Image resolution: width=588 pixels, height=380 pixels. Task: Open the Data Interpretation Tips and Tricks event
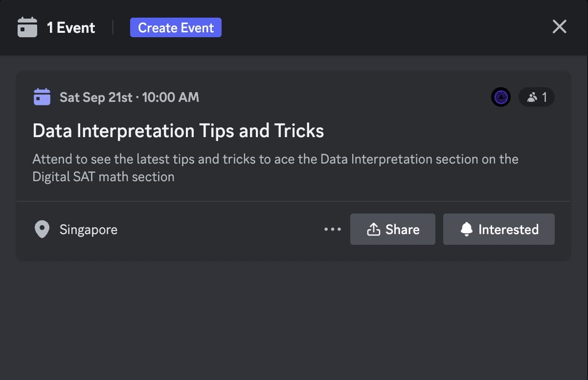pos(178,131)
